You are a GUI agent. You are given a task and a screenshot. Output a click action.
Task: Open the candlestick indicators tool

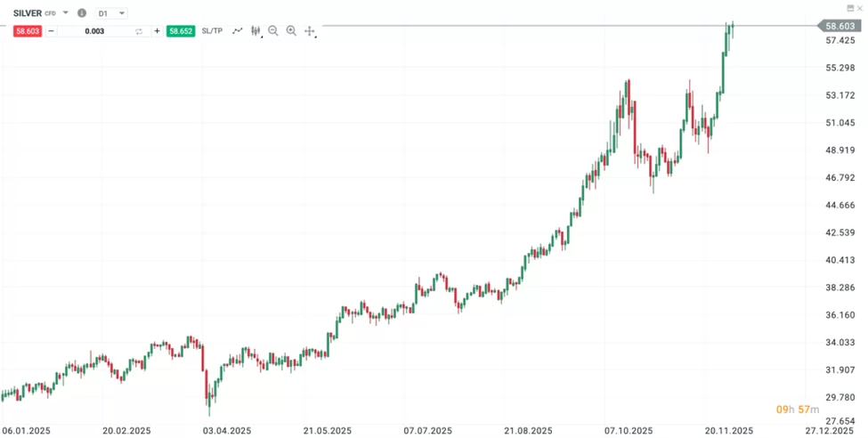point(256,30)
